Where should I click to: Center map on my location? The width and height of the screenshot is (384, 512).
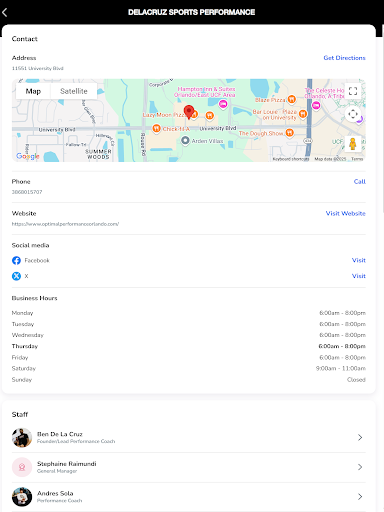353,114
